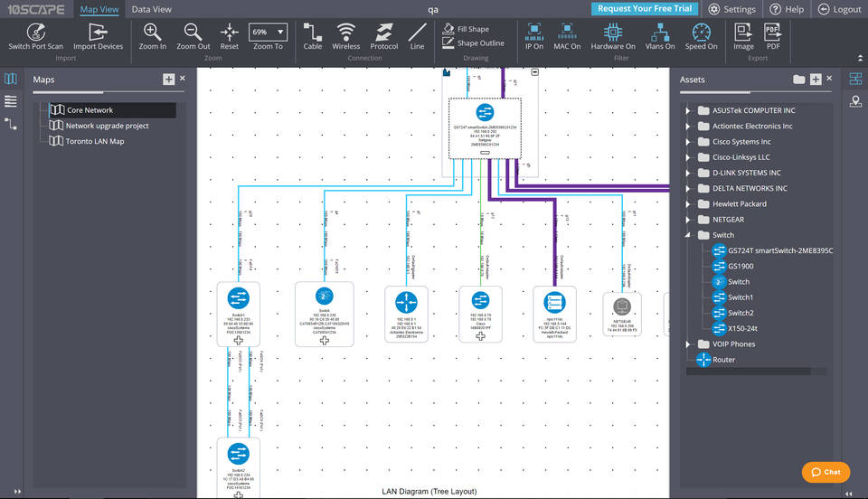
Task: Enable the Vlans On filter
Action: coord(659,33)
